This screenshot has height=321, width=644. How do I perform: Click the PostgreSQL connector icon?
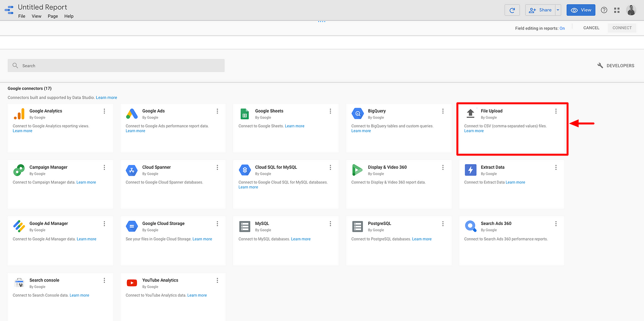[357, 226]
